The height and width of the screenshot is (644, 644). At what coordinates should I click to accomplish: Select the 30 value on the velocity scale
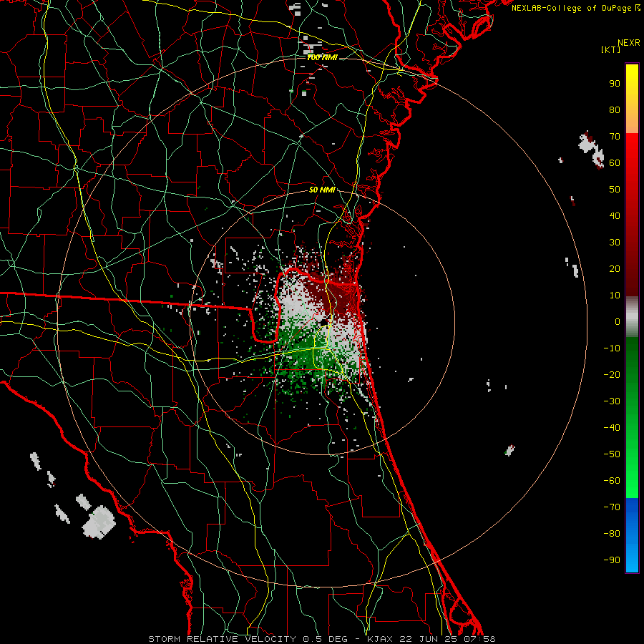point(615,243)
